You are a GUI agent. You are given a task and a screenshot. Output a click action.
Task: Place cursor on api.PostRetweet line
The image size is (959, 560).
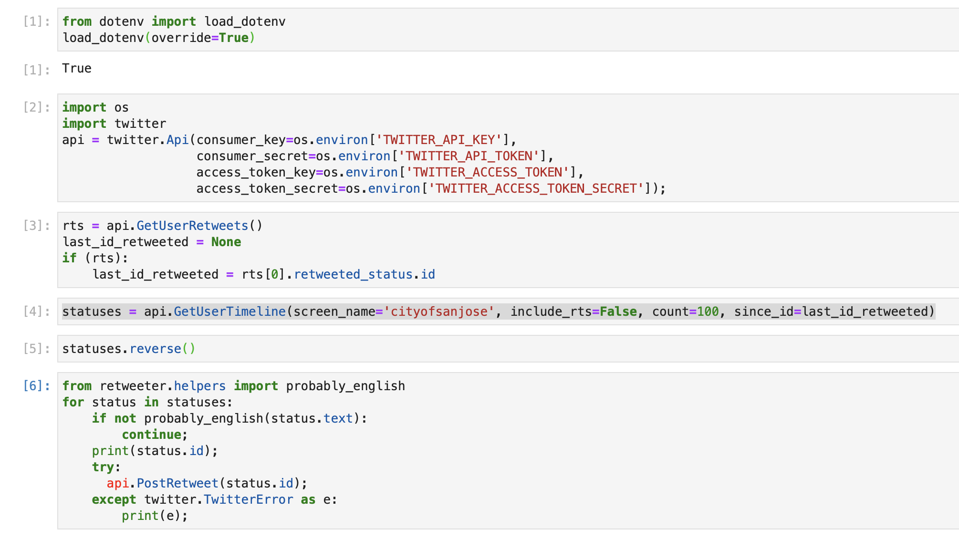click(207, 483)
